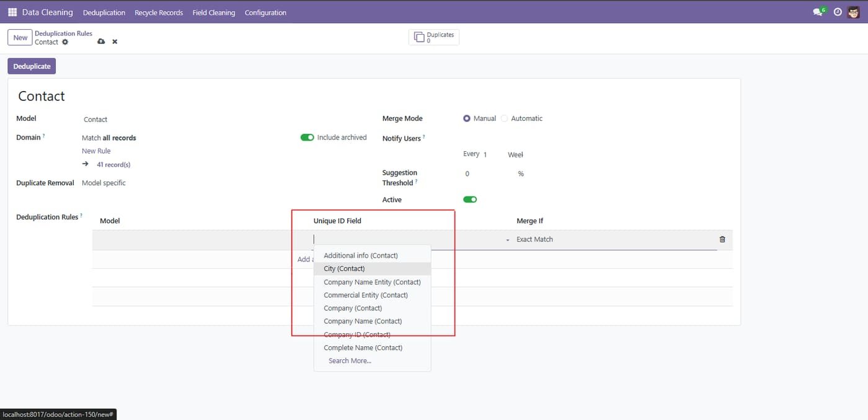Viewport: 868px width, 420px height.
Task: Click the Notify Users help question mark
Action: 425,137
